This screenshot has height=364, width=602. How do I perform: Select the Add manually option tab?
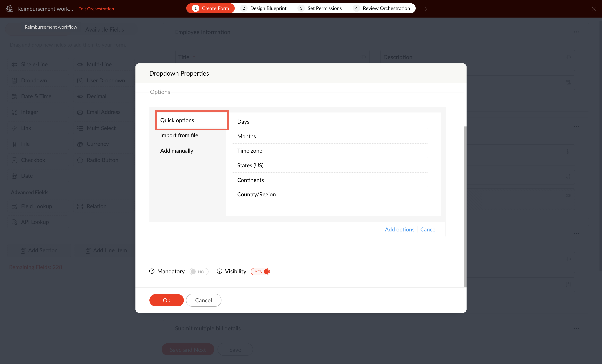[x=176, y=151]
